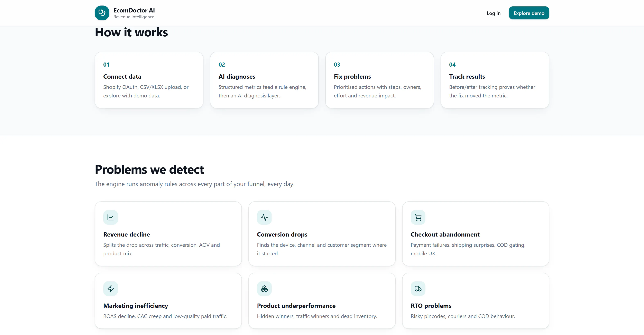This screenshot has width=644, height=335.
Task: Select the 04 step number
Action: (x=452, y=65)
